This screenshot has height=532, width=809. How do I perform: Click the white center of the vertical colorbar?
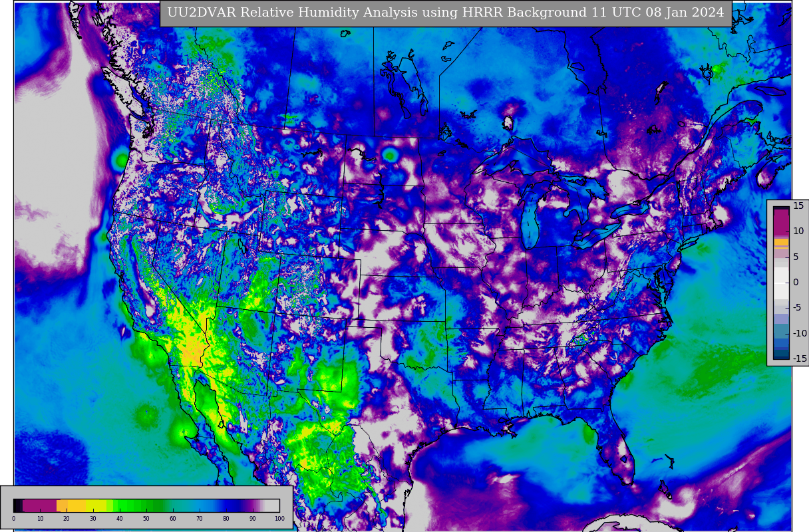[781, 283]
